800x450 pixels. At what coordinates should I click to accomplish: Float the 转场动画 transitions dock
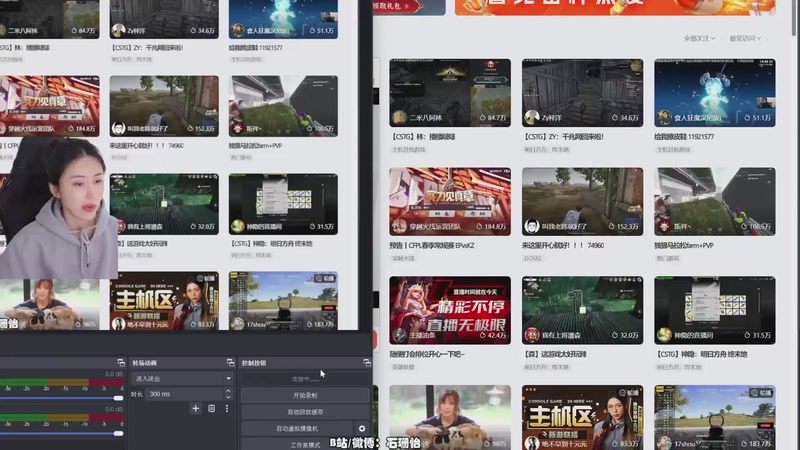pyautogui.click(x=231, y=363)
